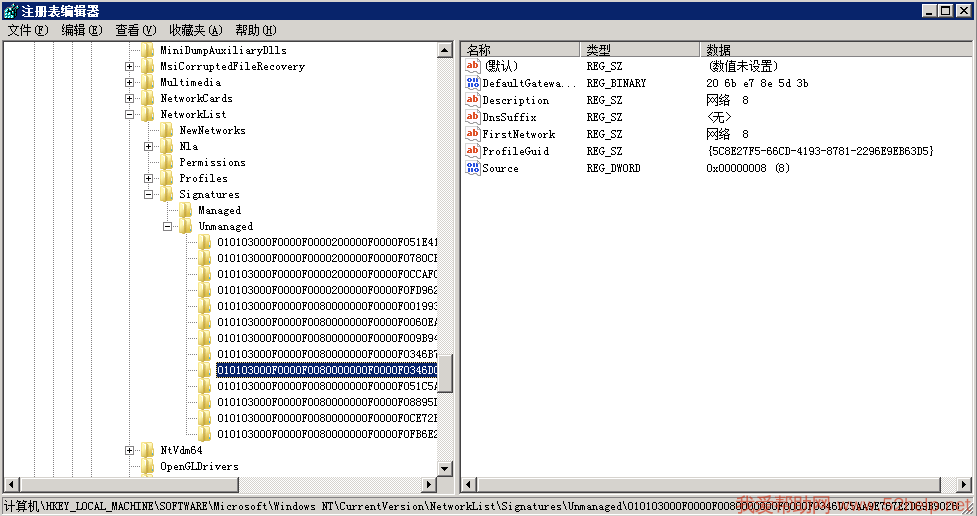The height and width of the screenshot is (516, 977).
Task: Expand the NtVdm64 tree node
Action: (x=130, y=450)
